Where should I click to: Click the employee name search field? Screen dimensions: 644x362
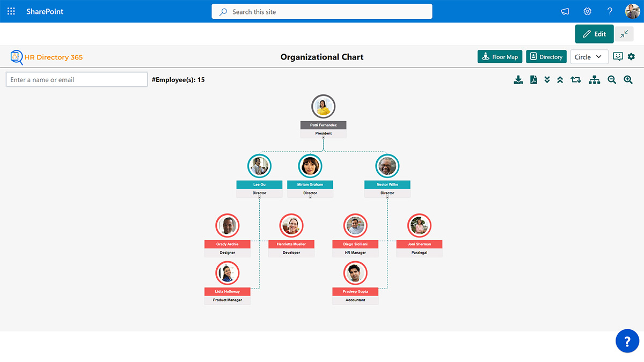(x=76, y=79)
